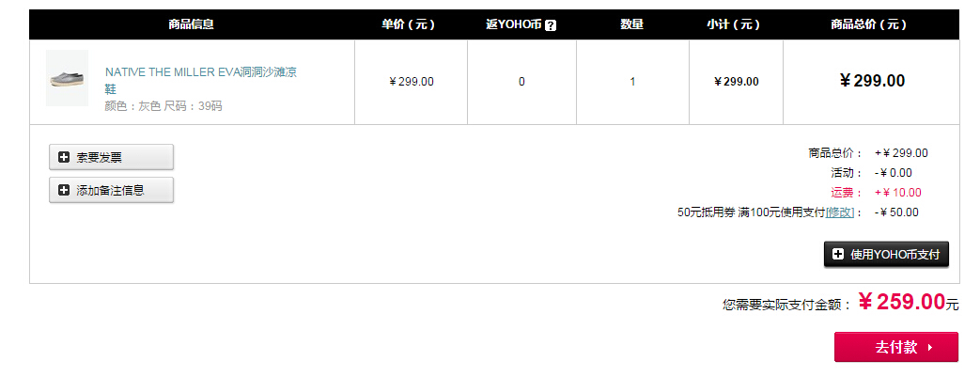This screenshot has width=980, height=377.
Task: Open the gray shoe product thumbnail
Action: coord(67,79)
